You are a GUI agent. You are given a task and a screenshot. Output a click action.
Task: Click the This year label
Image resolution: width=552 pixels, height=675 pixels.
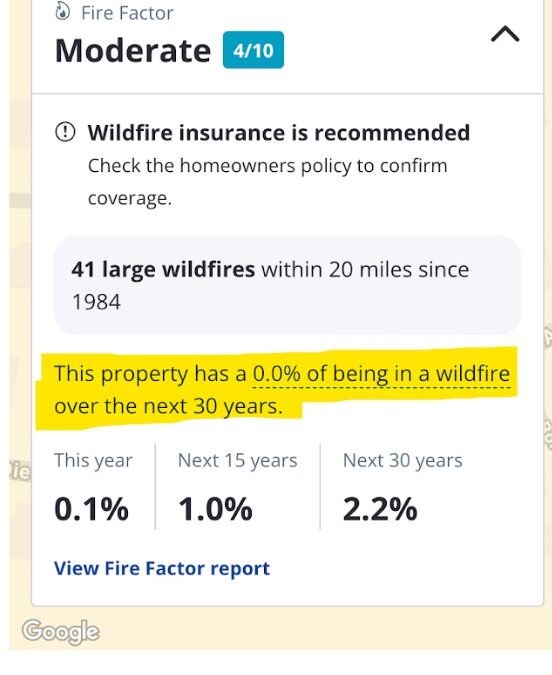pyautogui.click(x=93, y=461)
